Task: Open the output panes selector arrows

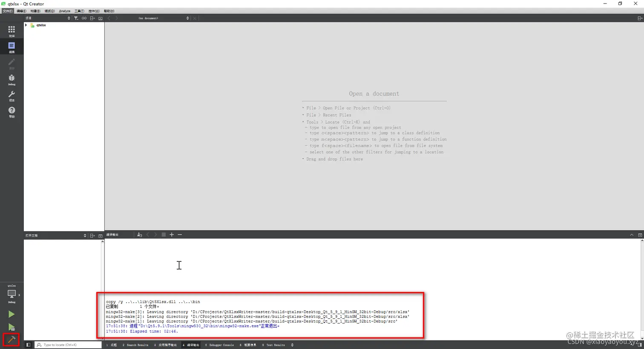Action: [292, 345]
